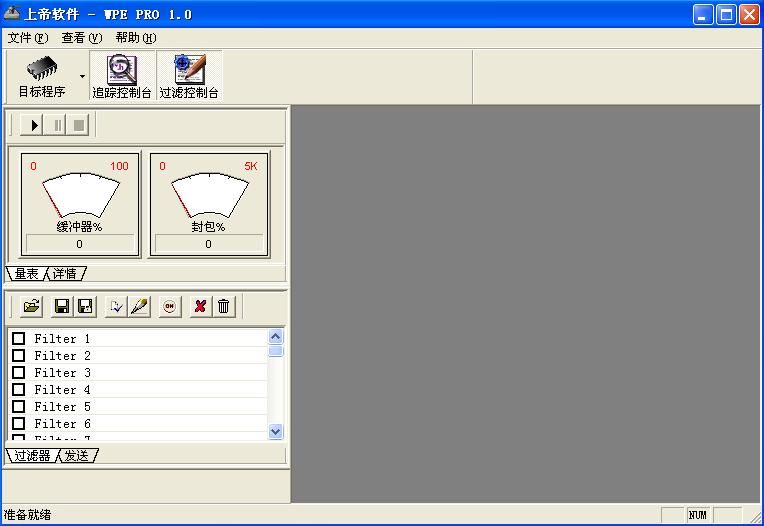The height and width of the screenshot is (526, 764).
Task: Select the Filter 5 row text
Action: [62, 407]
